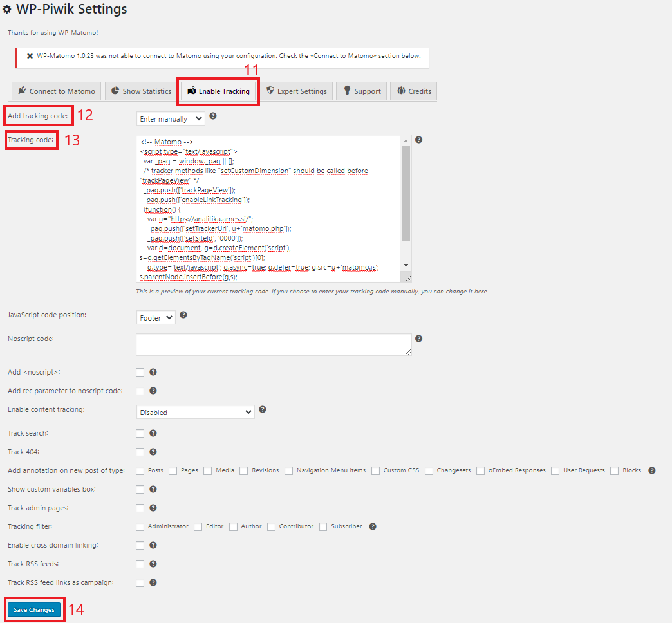The width and height of the screenshot is (672, 623).
Task: Show help for annotation post types
Action: [x=652, y=470]
